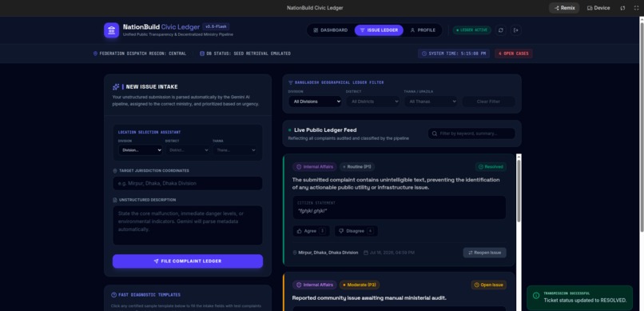
Task: Click the DB status database icon
Action: pos(202,54)
